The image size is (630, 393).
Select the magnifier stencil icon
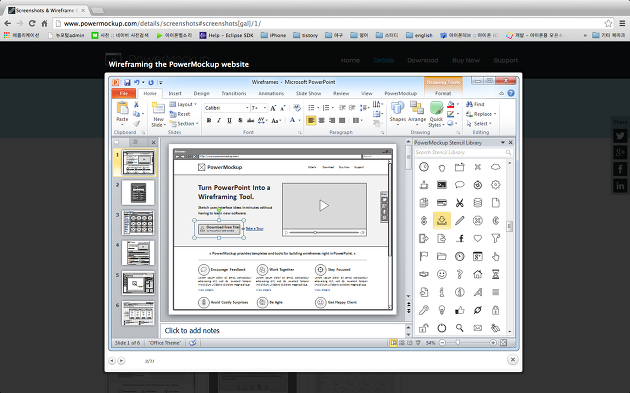point(460,328)
